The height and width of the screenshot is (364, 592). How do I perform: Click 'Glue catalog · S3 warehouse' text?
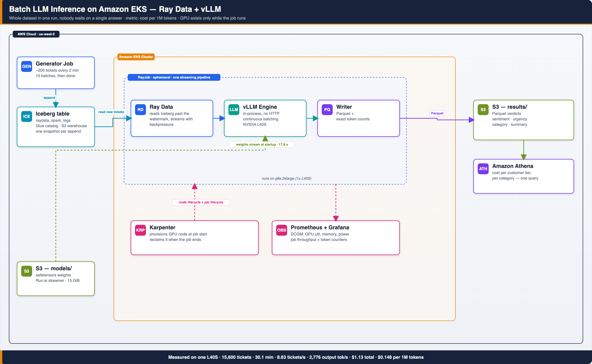tap(61, 126)
